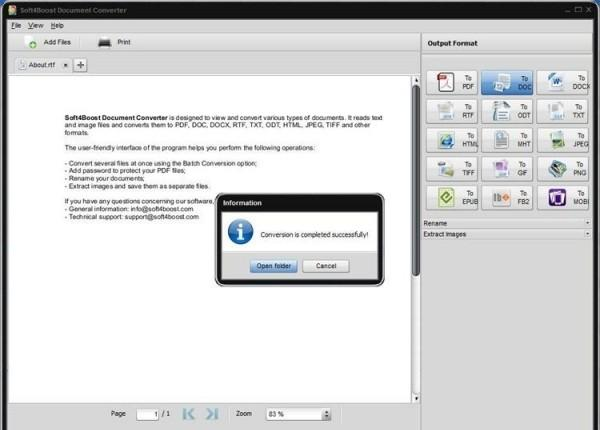Screen dimensions: 600x430
Task: Click the Print toolbar button
Action: [114, 42]
